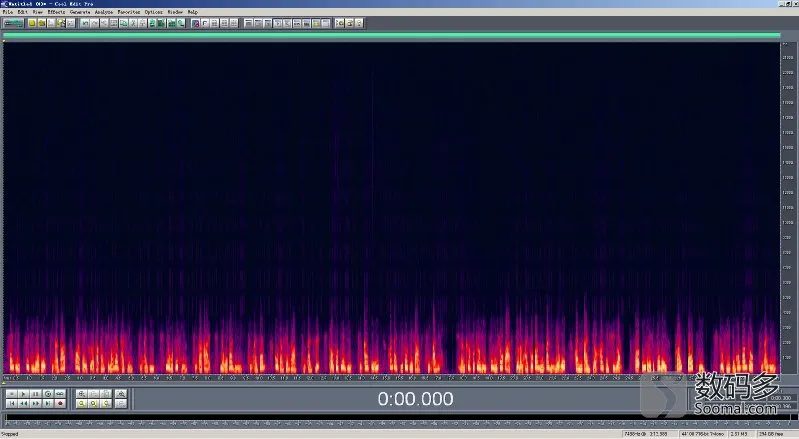Switch to multitrack view using first toolbar button
Viewport: 799px width, 439px height.
[13, 23]
